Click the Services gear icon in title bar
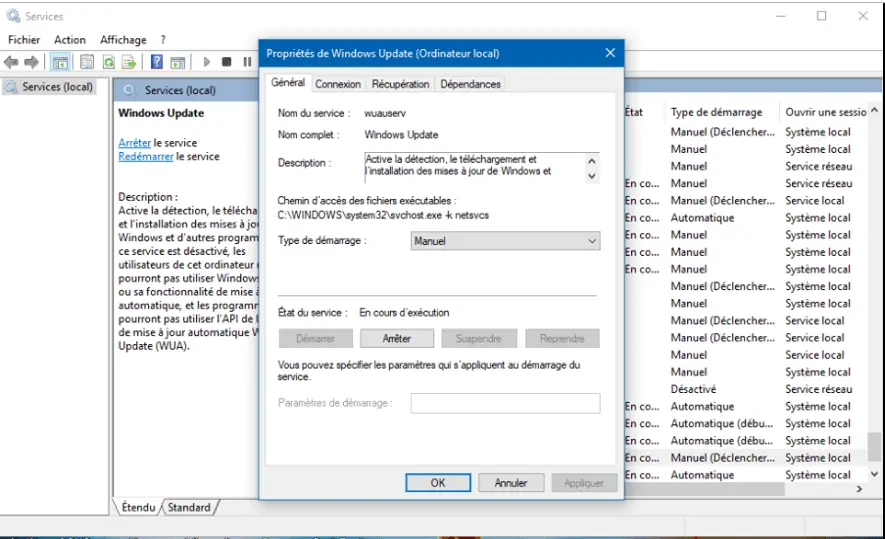Viewport: 885px width, 539px height. tap(13, 16)
